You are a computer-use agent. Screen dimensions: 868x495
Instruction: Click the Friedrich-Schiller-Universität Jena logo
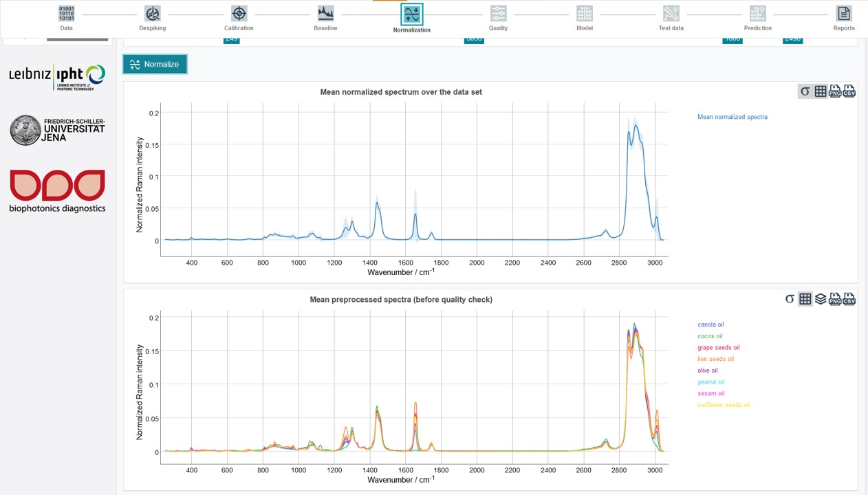57,129
